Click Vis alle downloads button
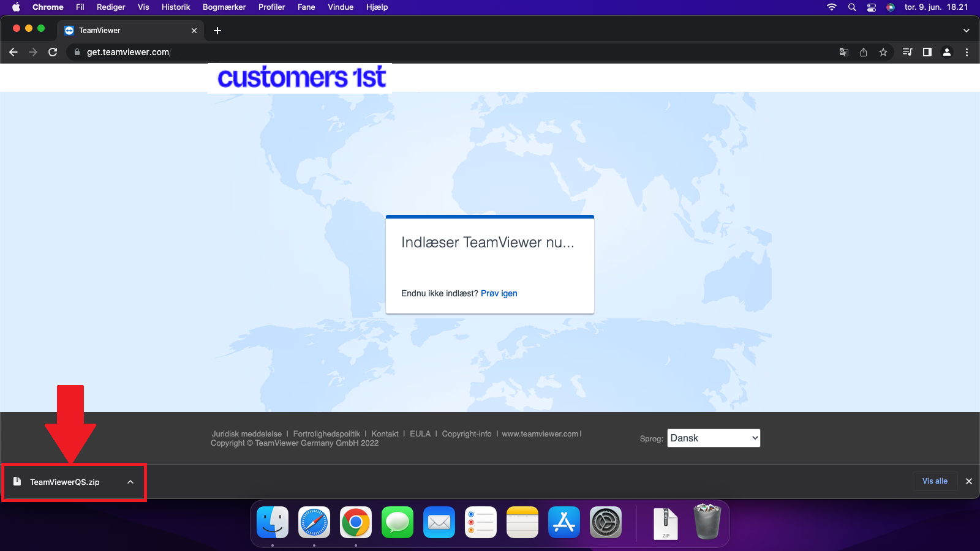This screenshot has width=980, height=551. pyautogui.click(x=935, y=481)
